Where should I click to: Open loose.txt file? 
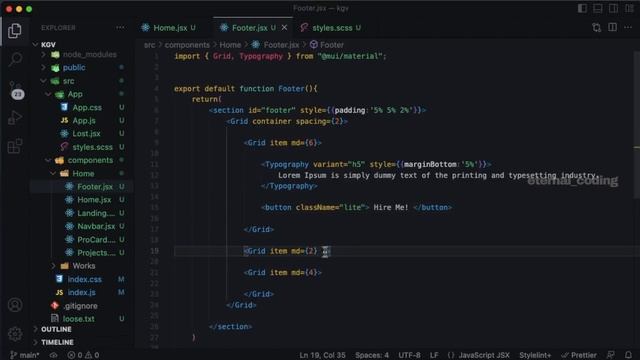click(78, 319)
